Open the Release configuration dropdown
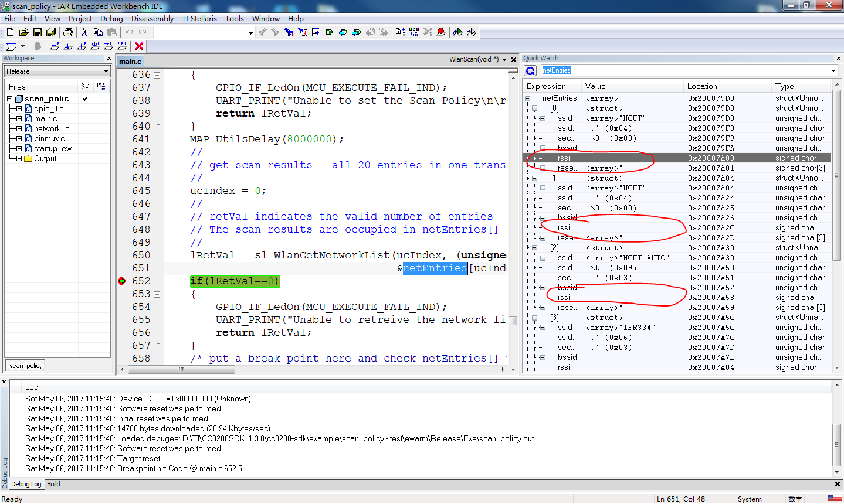 [106, 71]
